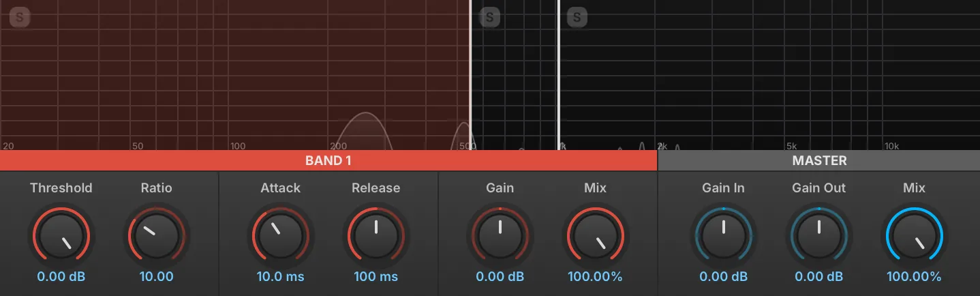
Task: Click the crossover line near 1k
Action: (558, 75)
